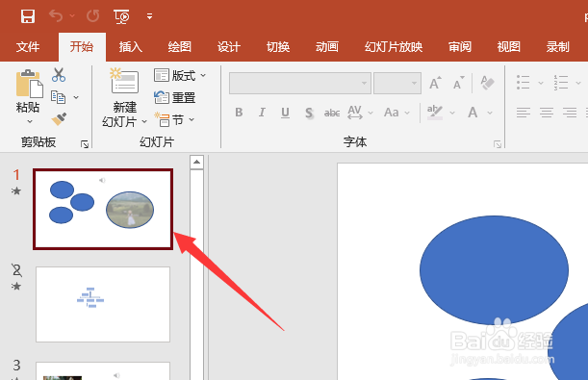Open Customize Quick Access Toolbar dropdown
Viewport: 588px width, 380px height.
point(149,16)
